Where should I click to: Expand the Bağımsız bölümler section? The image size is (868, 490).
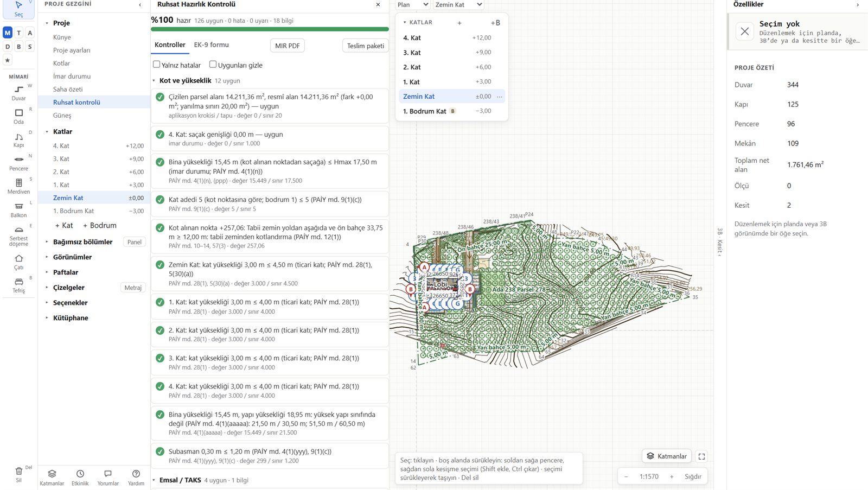[47, 242]
